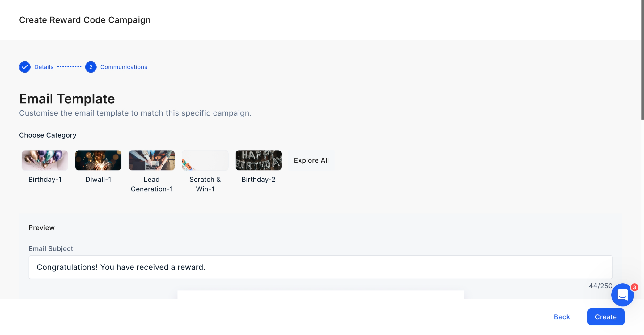Select the Birthday-1 category label
Image resolution: width=644 pixels, height=335 pixels.
coord(45,180)
